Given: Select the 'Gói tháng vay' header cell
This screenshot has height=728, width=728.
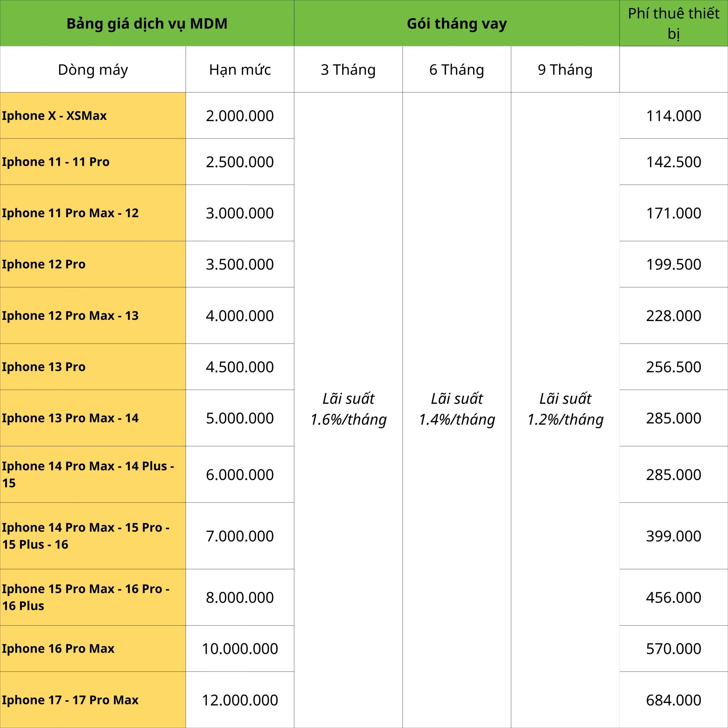Looking at the screenshot, I should click(456, 23).
